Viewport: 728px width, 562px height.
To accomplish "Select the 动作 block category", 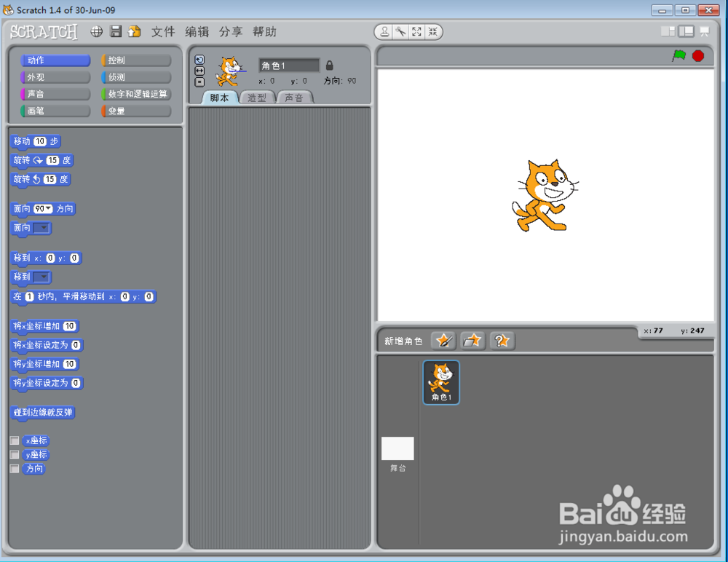I will 55,60.
